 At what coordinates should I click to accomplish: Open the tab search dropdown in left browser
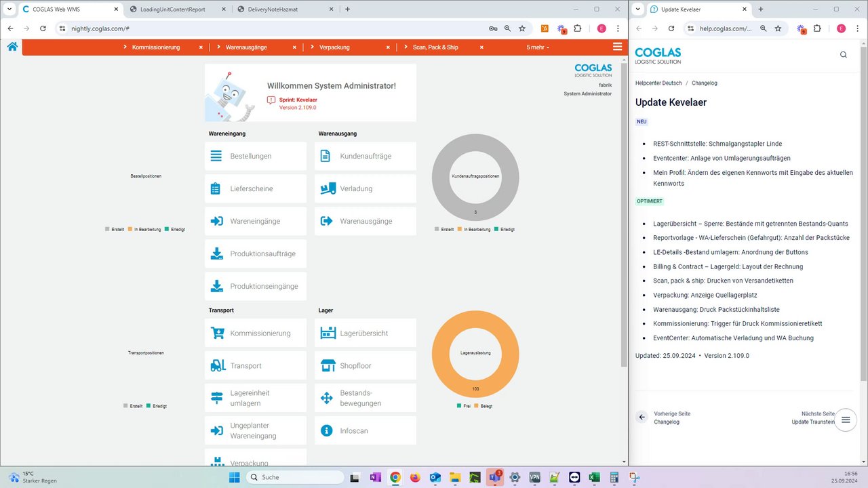pyautogui.click(x=9, y=9)
